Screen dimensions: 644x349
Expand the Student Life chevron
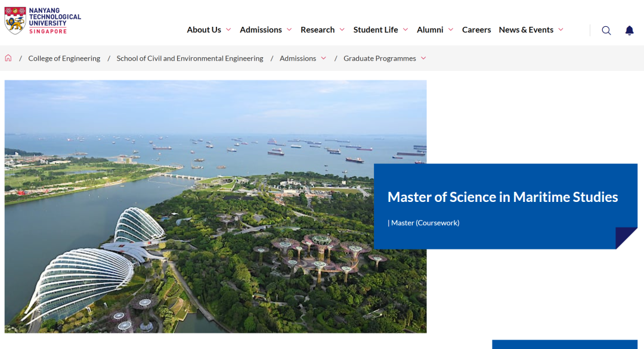point(405,30)
